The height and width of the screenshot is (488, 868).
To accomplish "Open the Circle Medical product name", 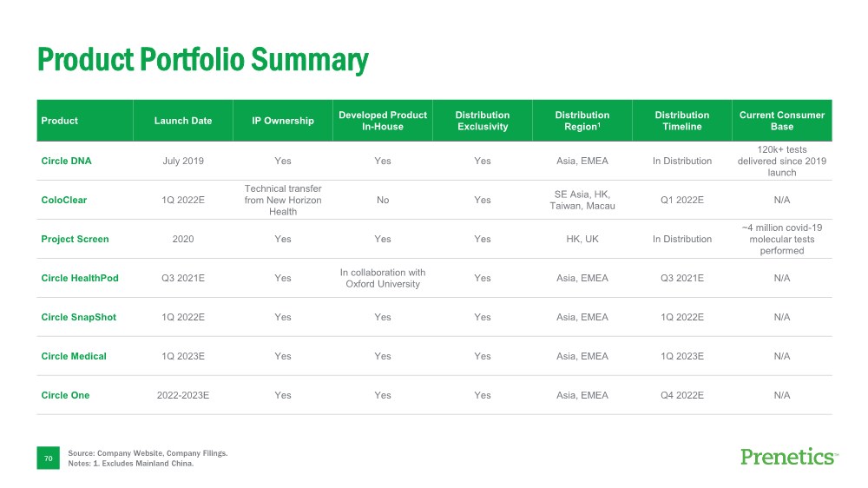I will coord(74,356).
